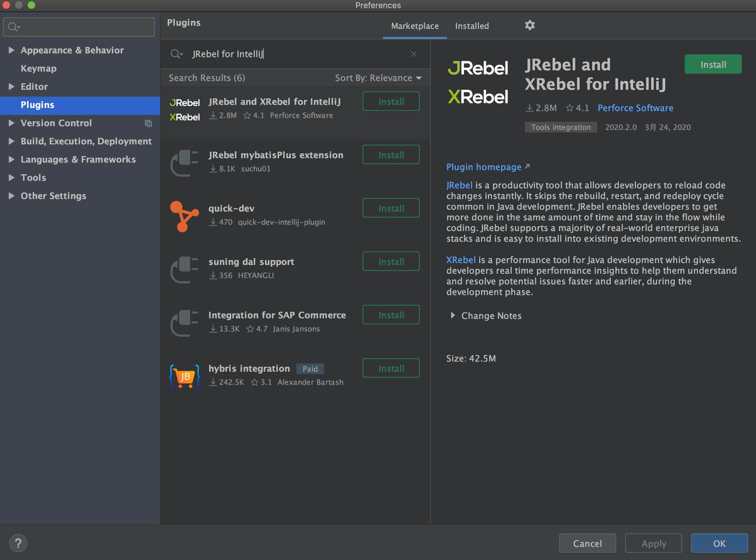The width and height of the screenshot is (756, 560).
Task: Expand Languages & Frameworks node
Action: pyautogui.click(x=11, y=159)
